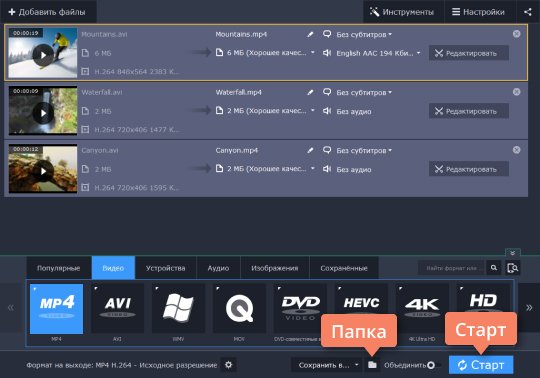Select the MP4 format icon
540x378 pixels.
click(x=56, y=309)
